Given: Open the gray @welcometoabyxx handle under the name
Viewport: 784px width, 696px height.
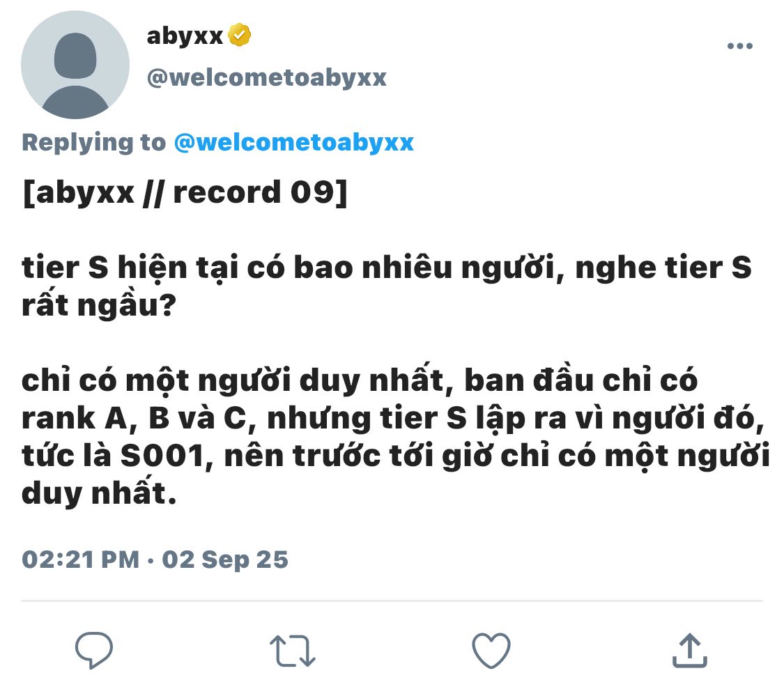Looking at the screenshot, I should click(x=266, y=78).
